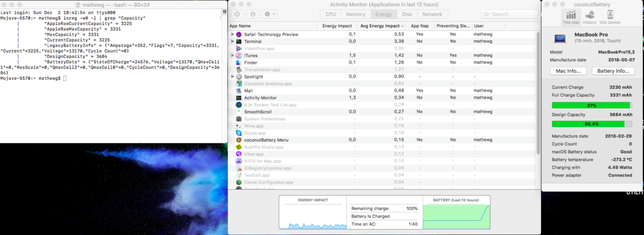Click the MacBook Pro laptop icon in coconutBattery
The height and width of the screenshot is (235, 644).
(x=560, y=39)
